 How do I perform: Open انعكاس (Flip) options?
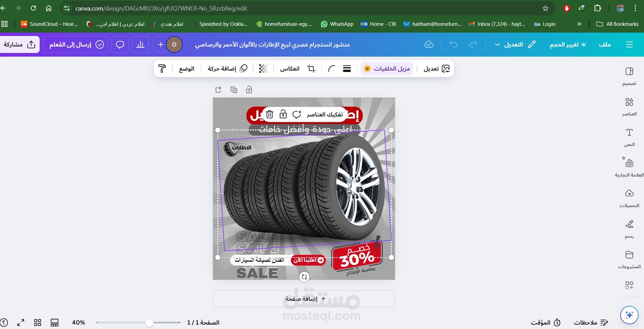coord(290,69)
